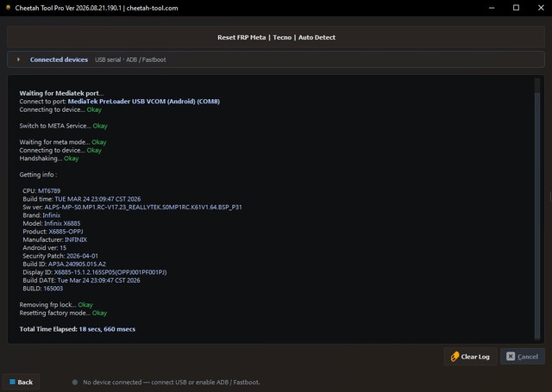This screenshot has height=392, width=552.
Task: Click the X icon on Cancel button
Action: 511,357
